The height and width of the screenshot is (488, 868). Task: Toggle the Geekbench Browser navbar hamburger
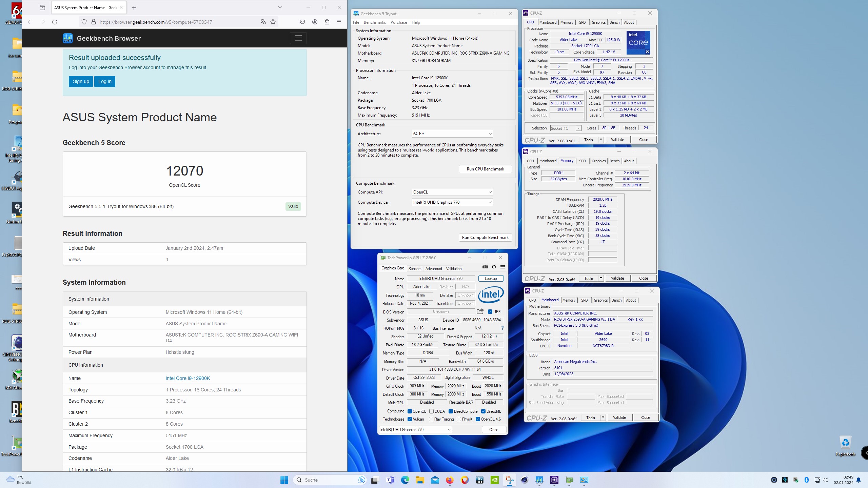tap(298, 38)
